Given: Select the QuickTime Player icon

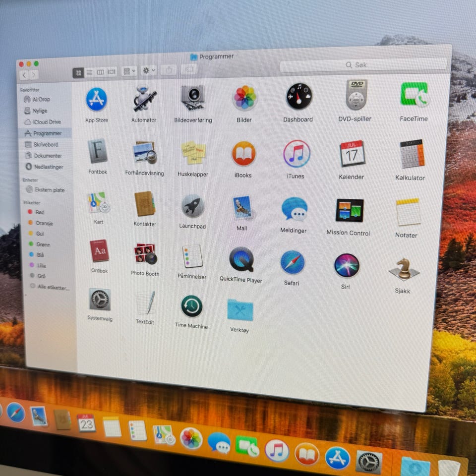Looking at the screenshot, I should pyautogui.click(x=241, y=259).
